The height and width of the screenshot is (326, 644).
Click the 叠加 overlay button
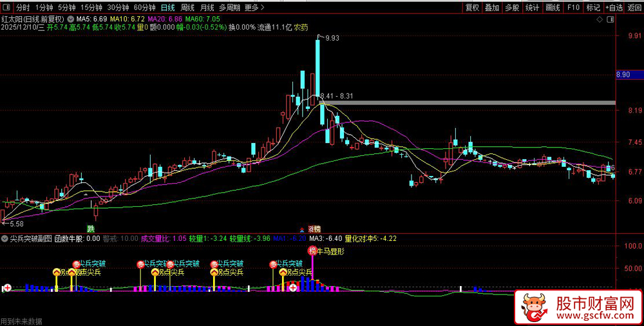pos(492,7)
